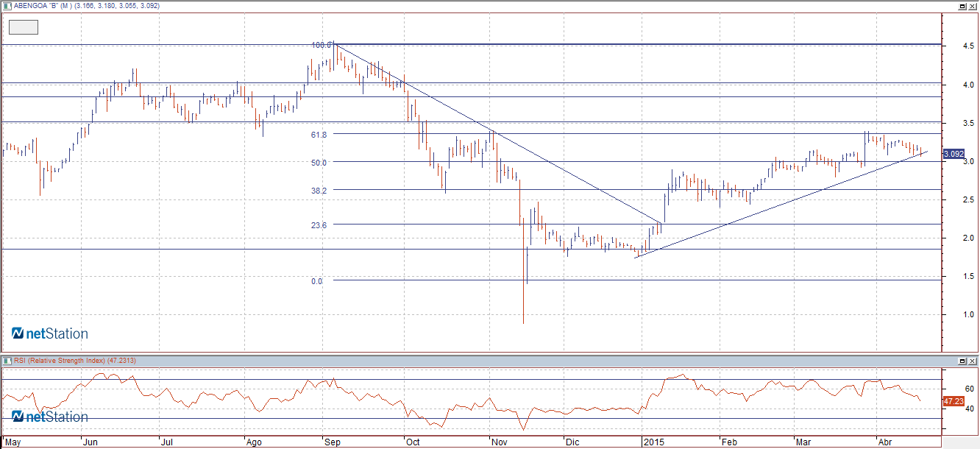Click the 100.0 Fibonacci level label
Viewport: 980px width, 449px height.
pyautogui.click(x=322, y=45)
